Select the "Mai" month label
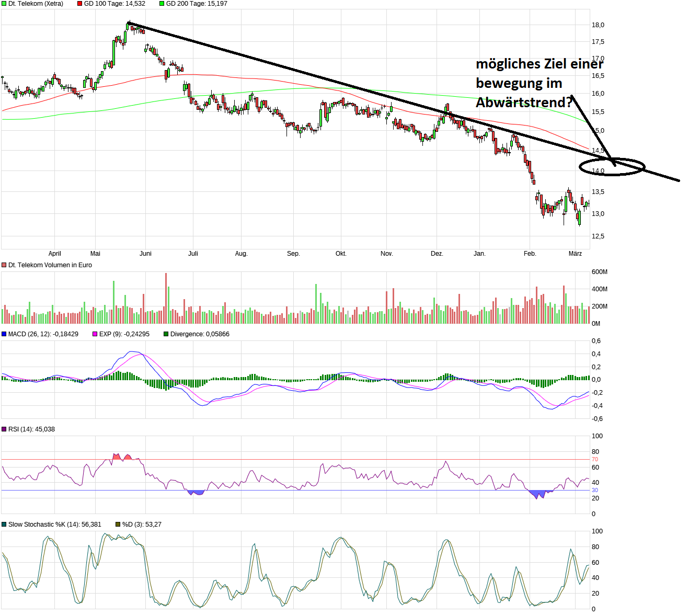 [x=95, y=254]
